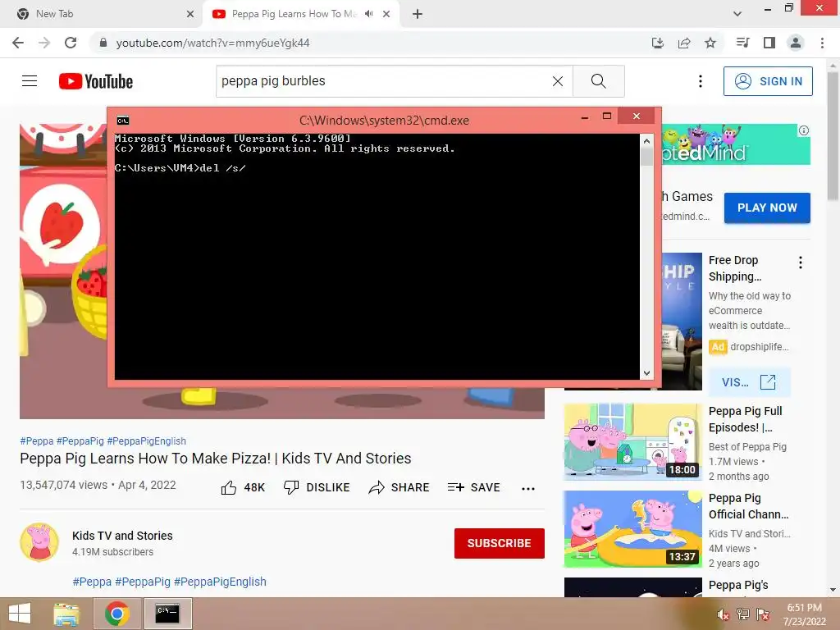Image resolution: width=840 pixels, height=630 pixels.
Task: Click cmd window scrollbar down arrow
Action: [646, 373]
